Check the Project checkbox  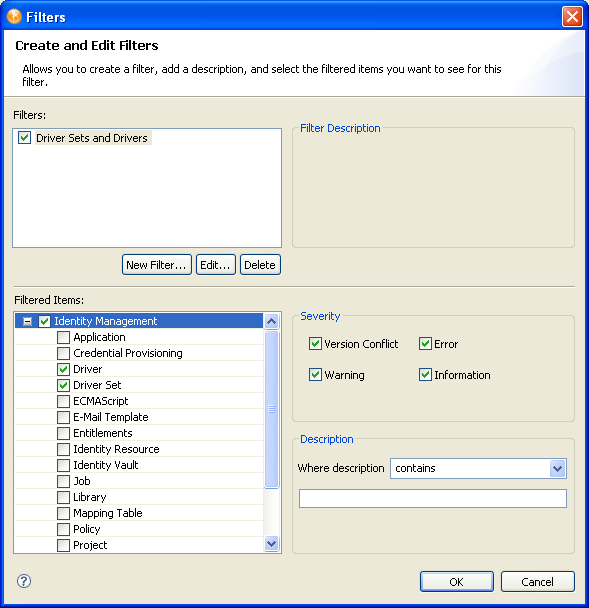[63, 545]
